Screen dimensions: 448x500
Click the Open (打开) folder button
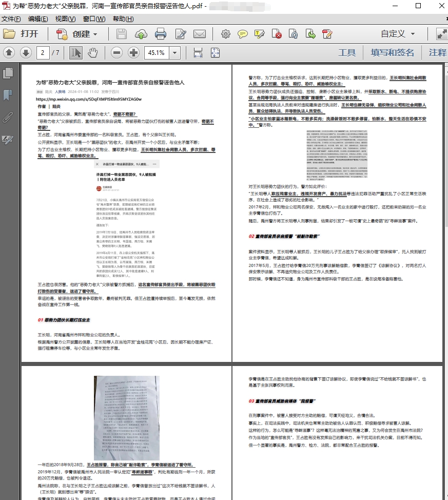(x=21, y=34)
